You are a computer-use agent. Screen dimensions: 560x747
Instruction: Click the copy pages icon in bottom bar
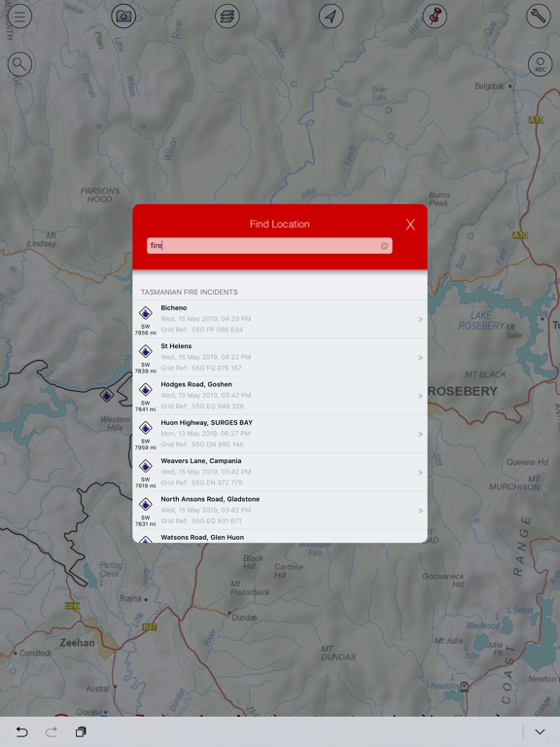pyautogui.click(x=81, y=731)
